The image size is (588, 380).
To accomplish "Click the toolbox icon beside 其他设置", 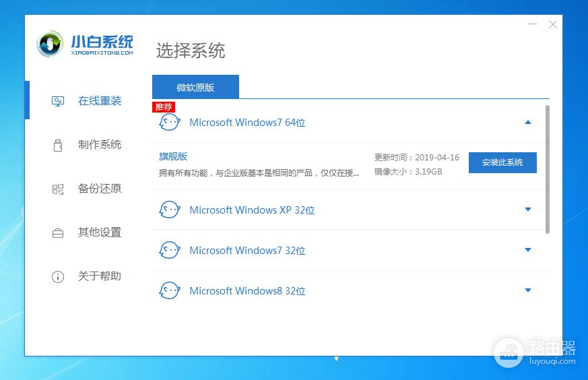I will point(58,232).
